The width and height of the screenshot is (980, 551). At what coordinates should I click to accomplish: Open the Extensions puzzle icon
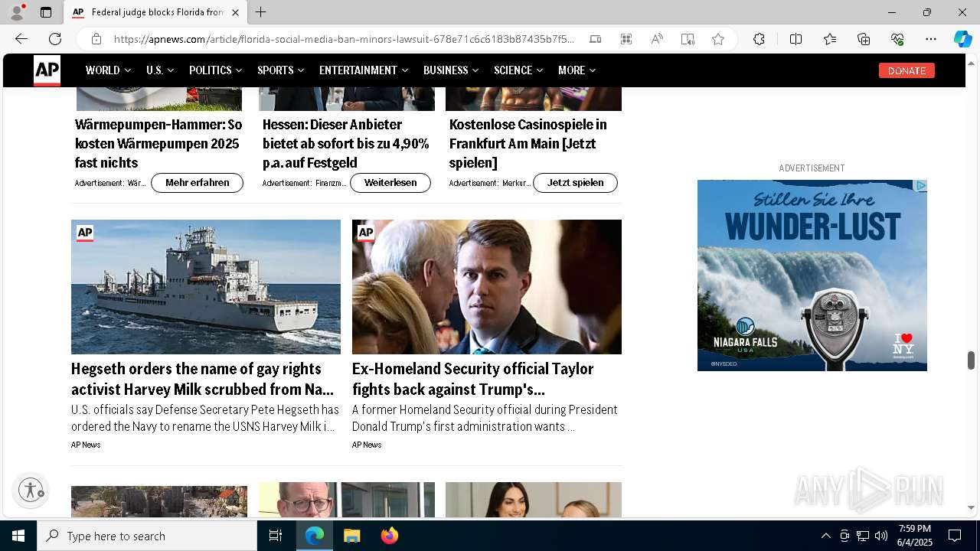[759, 39]
